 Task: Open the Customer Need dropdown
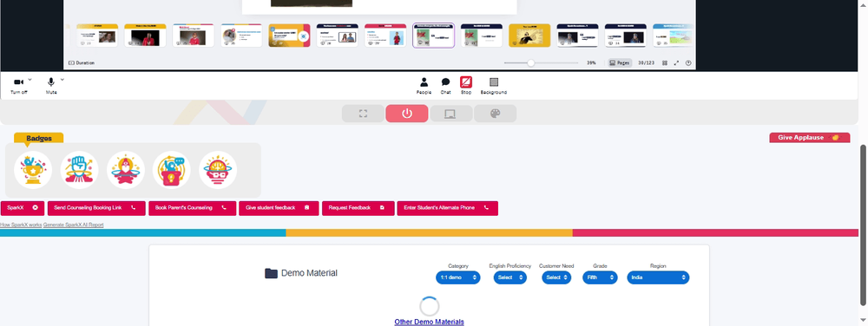coord(556,277)
